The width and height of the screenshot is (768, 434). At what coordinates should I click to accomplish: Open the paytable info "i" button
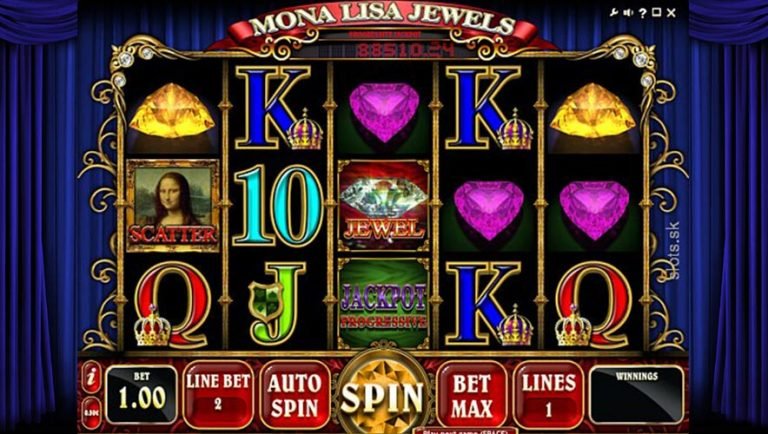91,377
